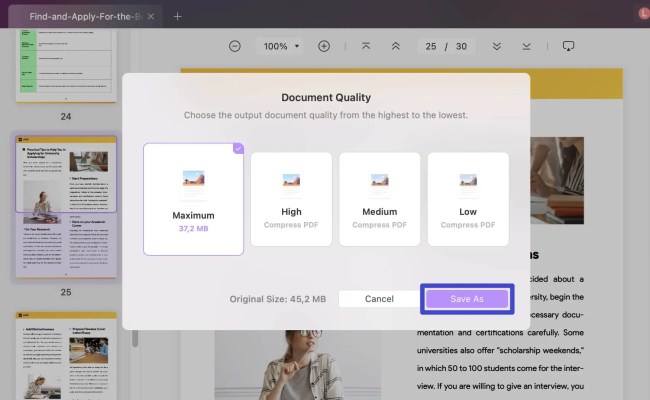The height and width of the screenshot is (400, 650).
Task: Select Low compression quality
Action: (x=468, y=199)
